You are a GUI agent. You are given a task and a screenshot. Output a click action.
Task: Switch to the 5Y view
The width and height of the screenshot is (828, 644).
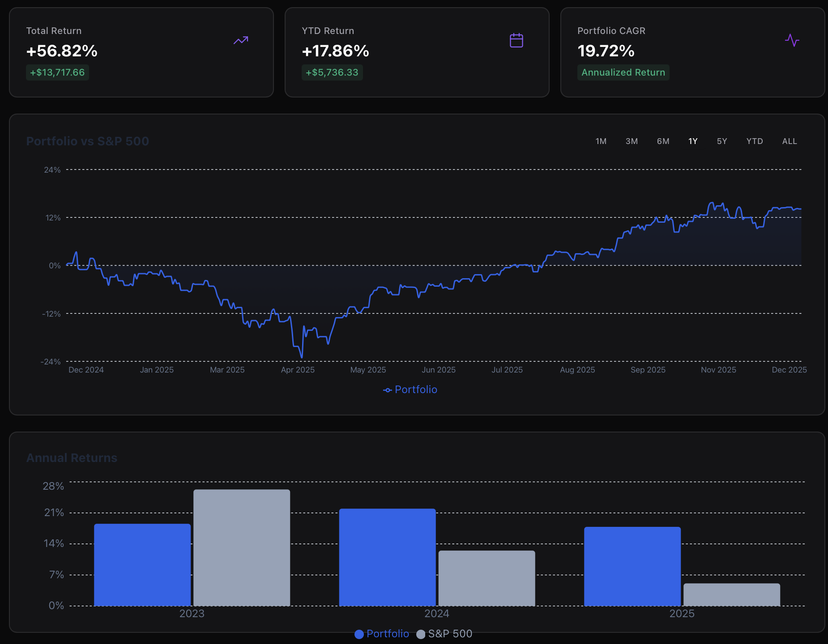[x=721, y=141]
